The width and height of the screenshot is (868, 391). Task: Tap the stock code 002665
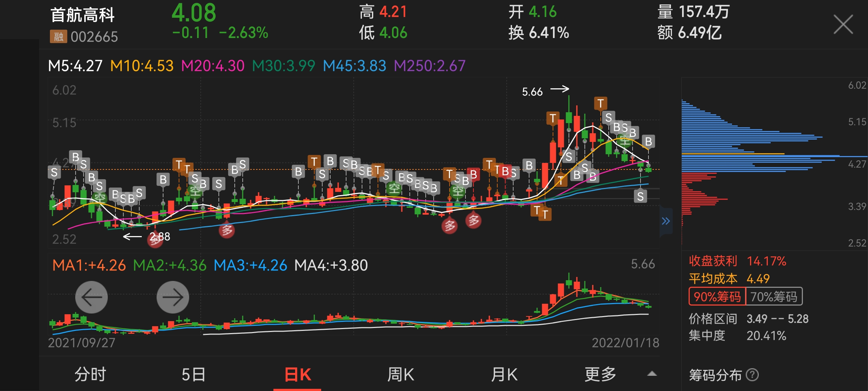point(94,37)
